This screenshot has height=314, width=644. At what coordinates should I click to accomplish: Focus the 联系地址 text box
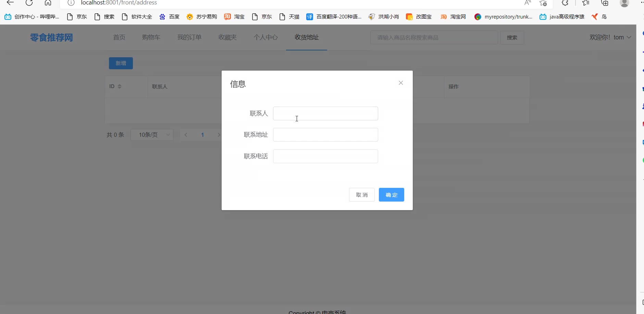pos(325,135)
